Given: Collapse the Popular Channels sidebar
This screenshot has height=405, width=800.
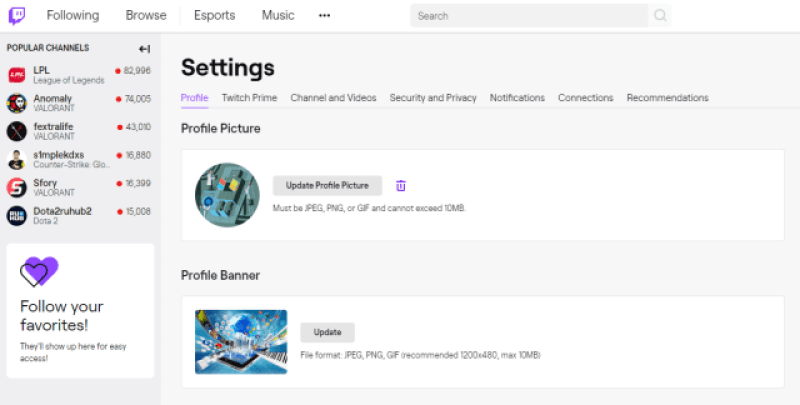Looking at the screenshot, I should click(x=144, y=49).
